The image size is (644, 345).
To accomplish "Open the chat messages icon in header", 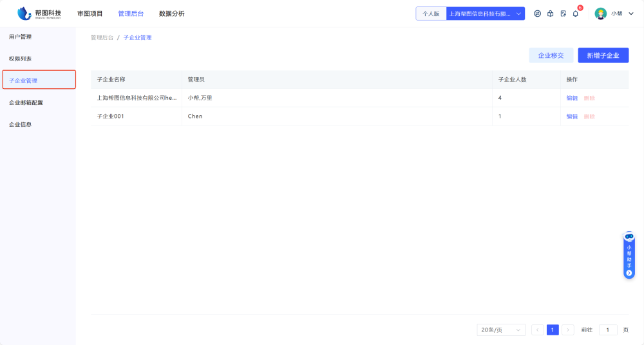I will tap(538, 14).
